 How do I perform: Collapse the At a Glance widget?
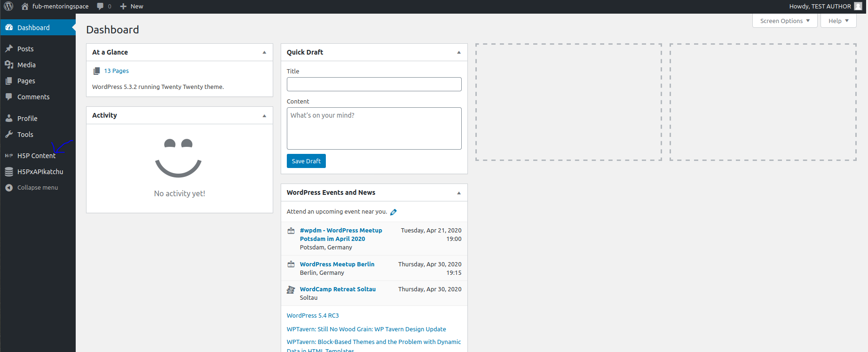coord(264,52)
